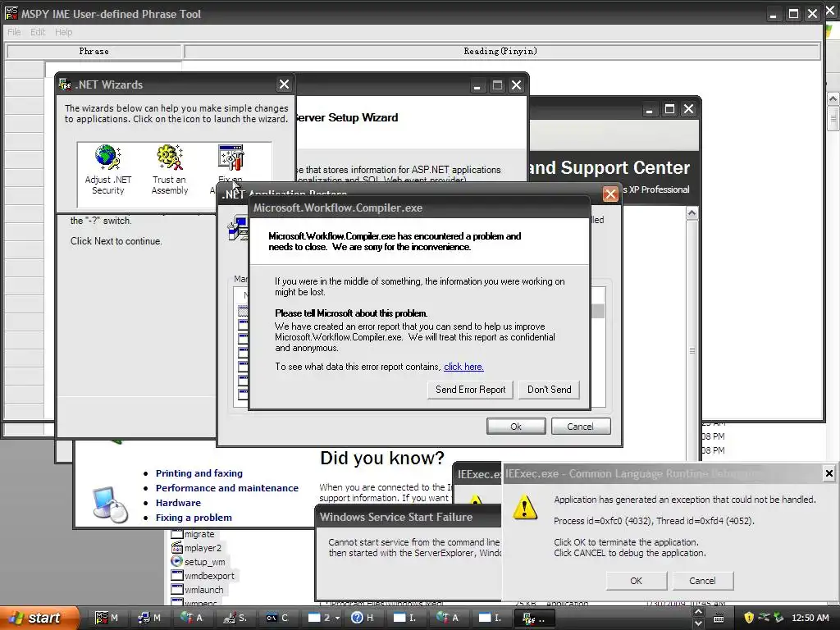This screenshot has height=630, width=840.
Task: Click the Phrase column header
Action: tap(94, 52)
